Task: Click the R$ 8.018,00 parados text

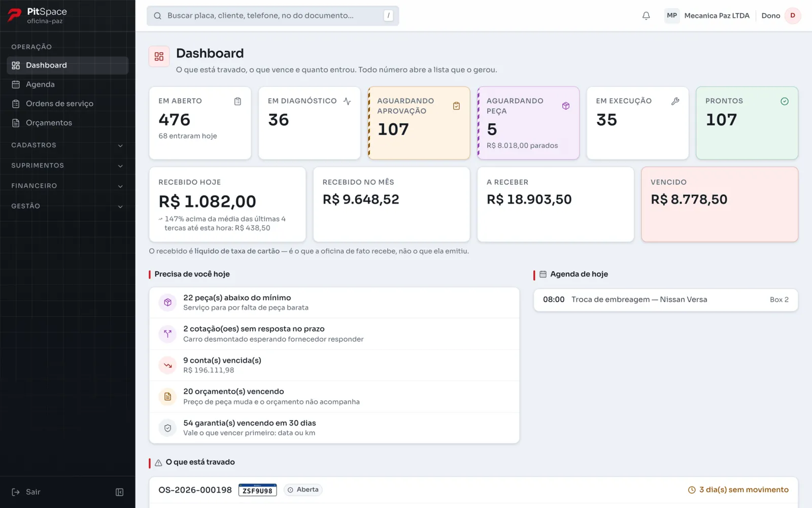Action: (x=522, y=146)
